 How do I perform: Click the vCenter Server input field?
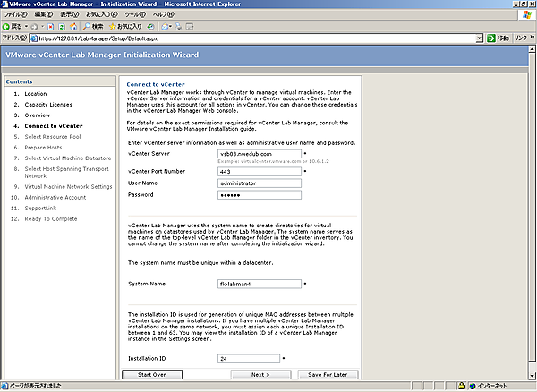click(260, 153)
